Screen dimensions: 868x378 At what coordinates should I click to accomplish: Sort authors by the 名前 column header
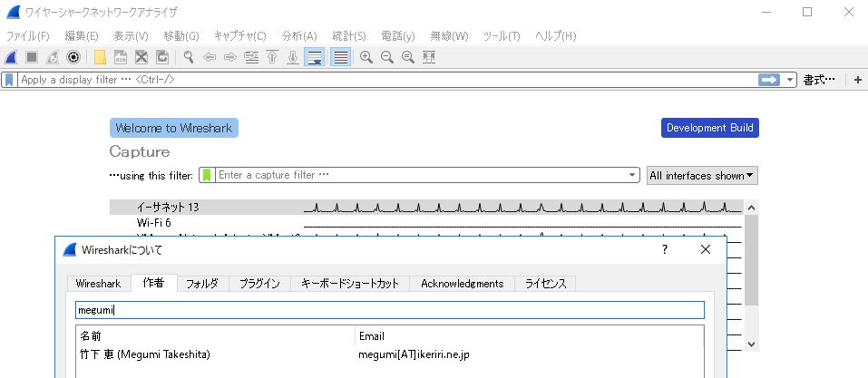[x=216, y=336]
